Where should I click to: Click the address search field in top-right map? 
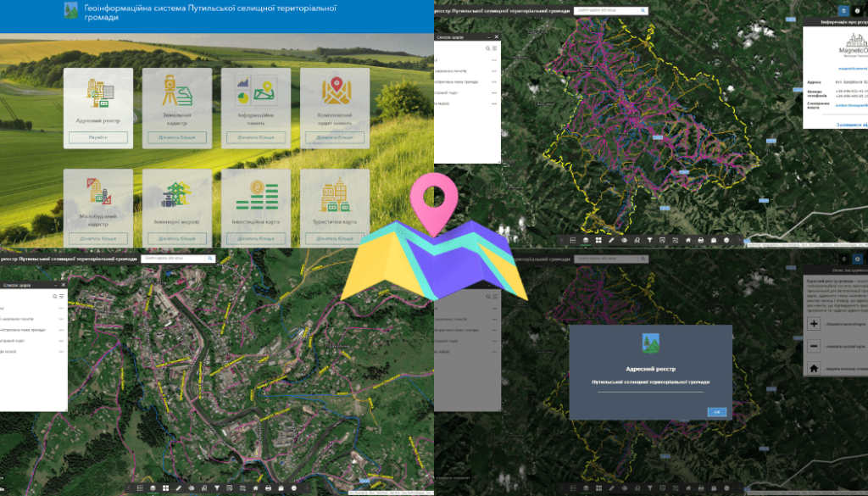(606, 10)
